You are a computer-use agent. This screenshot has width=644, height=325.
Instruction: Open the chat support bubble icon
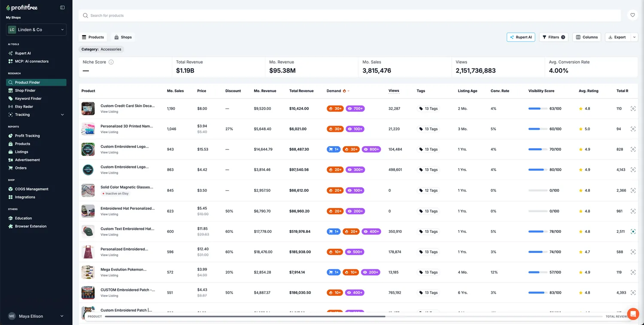(633, 314)
